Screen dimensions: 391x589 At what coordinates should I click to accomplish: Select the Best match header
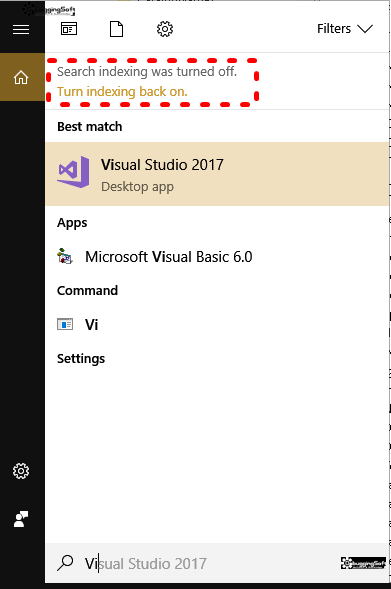point(90,127)
